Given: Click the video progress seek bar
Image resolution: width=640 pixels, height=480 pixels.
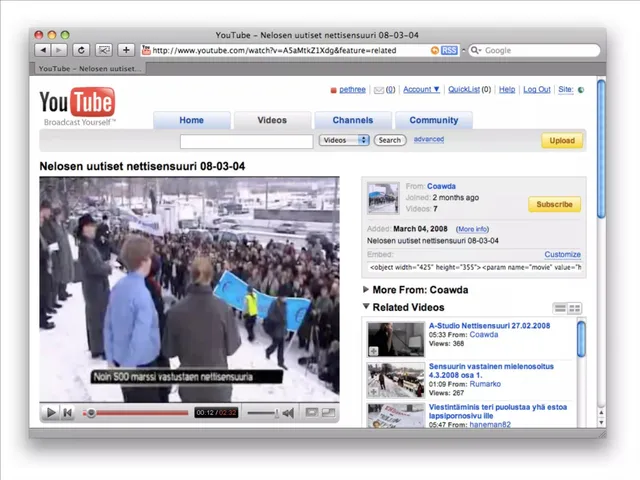Looking at the screenshot, I should click(136, 413).
